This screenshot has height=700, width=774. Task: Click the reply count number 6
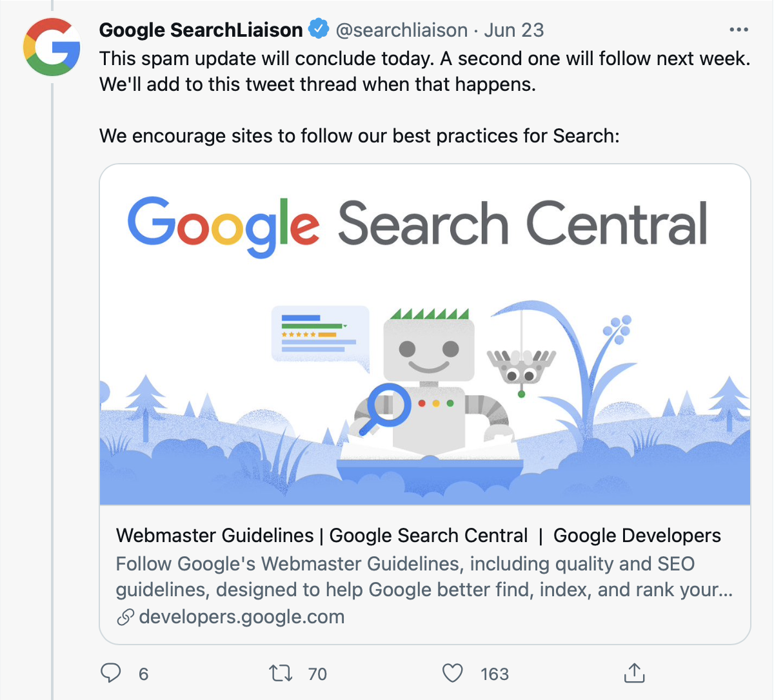coord(144,674)
